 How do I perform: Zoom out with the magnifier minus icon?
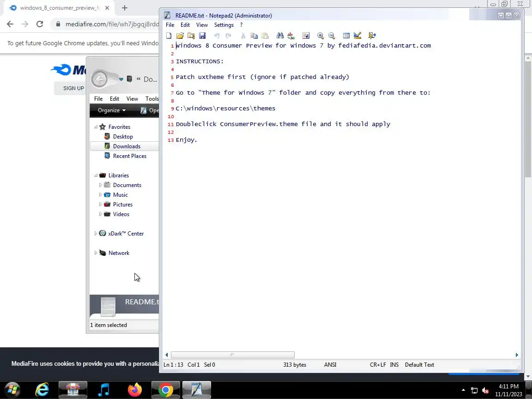[332, 36]
